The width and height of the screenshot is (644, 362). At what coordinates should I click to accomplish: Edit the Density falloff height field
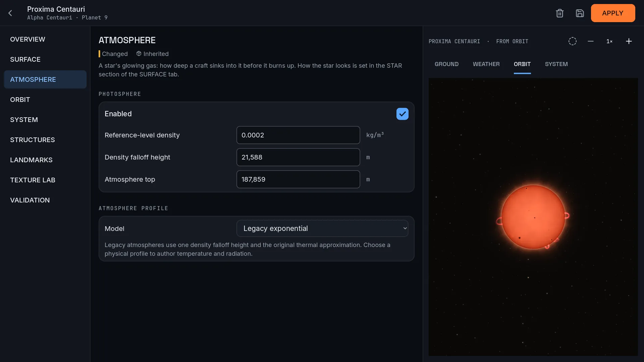tap(298, 157)
